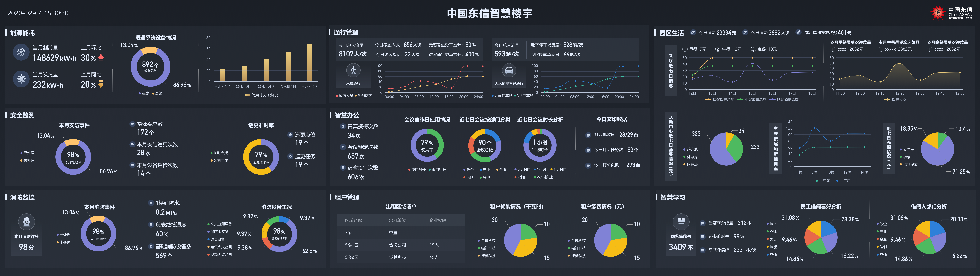Click the pencil icon before 今日消费 3882人次
980x276 pixels.
click(x=745, y=32)
